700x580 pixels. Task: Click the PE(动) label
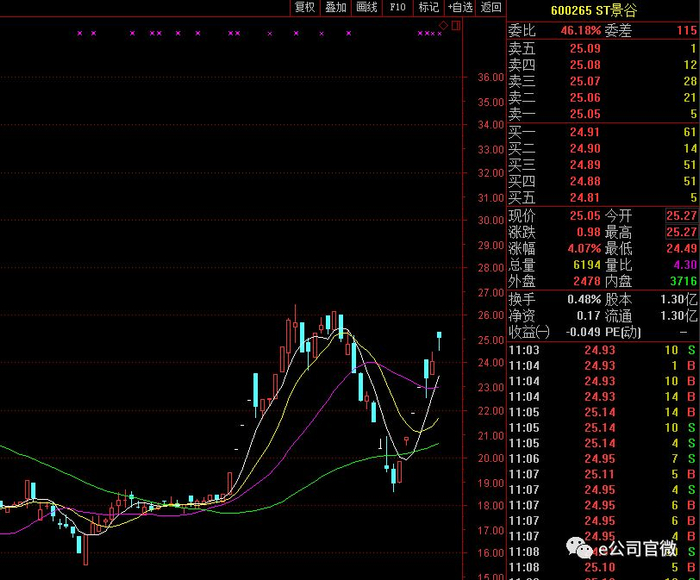pyautogui.click(x=623, y=332)
